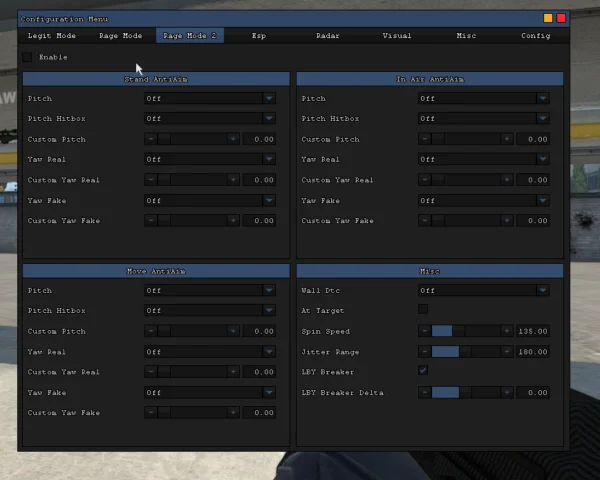Image resolution: width=600 pixels, height=480 pixels.
Task: Open Move AntiAim Yaw Fake dropdown
Action: (x=210, y=392)
